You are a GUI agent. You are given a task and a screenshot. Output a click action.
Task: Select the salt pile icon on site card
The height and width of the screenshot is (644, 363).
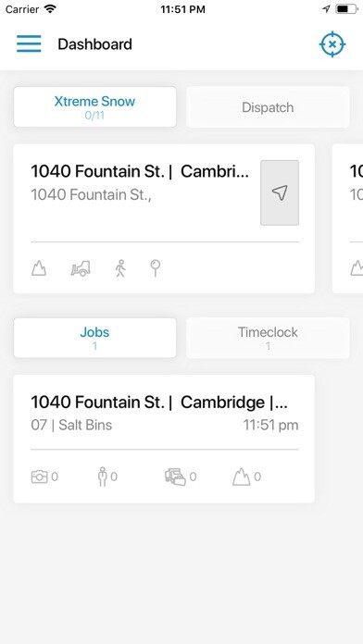click(x=39, y=269)
